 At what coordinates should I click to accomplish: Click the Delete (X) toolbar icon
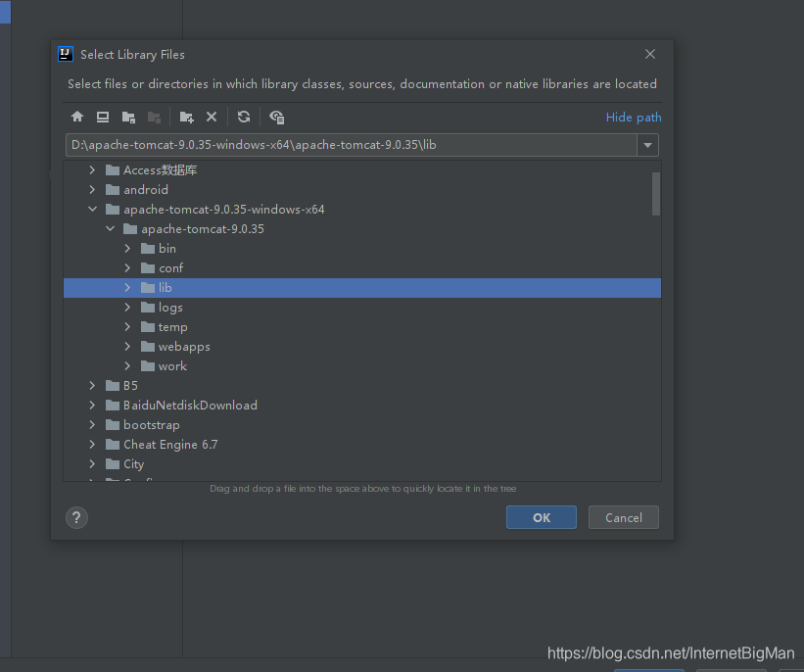point(212,117)
